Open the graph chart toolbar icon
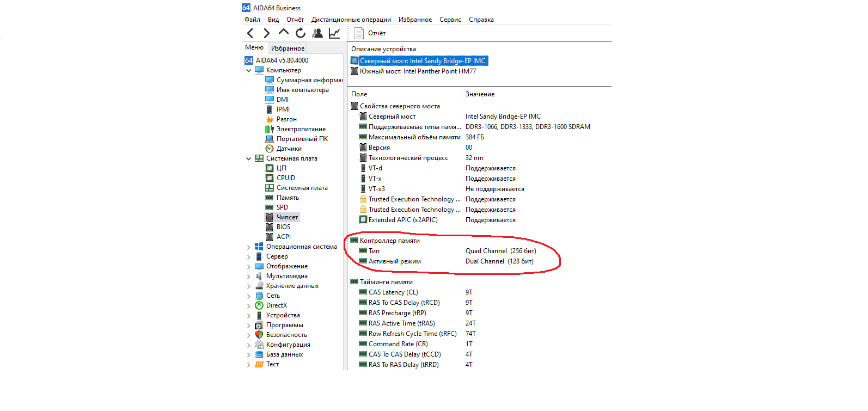This screenshot has width=868, height=411. [334, 33]
